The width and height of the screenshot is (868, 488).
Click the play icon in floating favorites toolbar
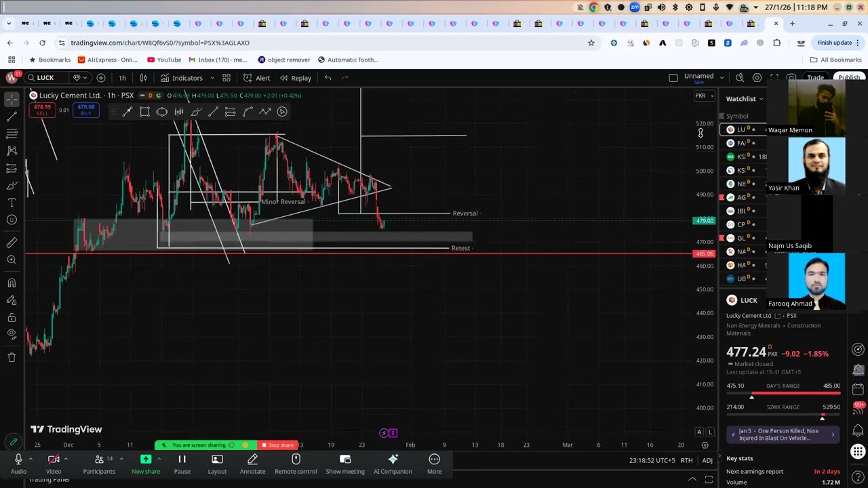(x=282, y=112)
